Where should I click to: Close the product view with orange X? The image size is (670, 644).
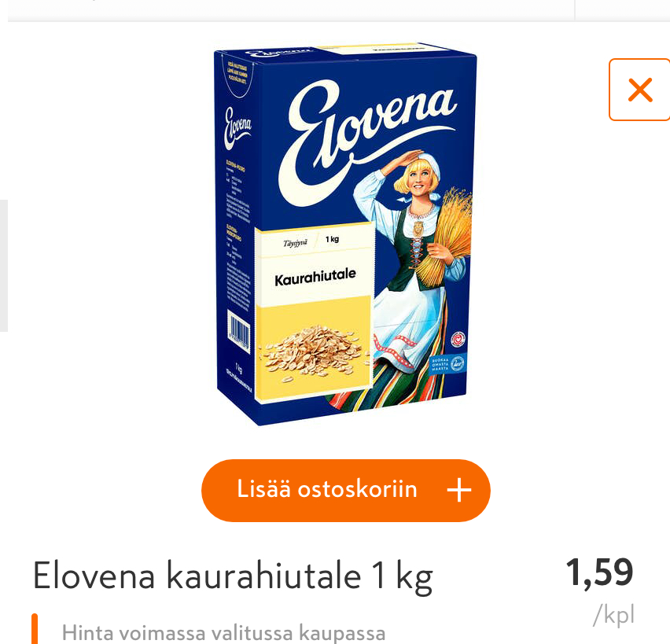639,90
